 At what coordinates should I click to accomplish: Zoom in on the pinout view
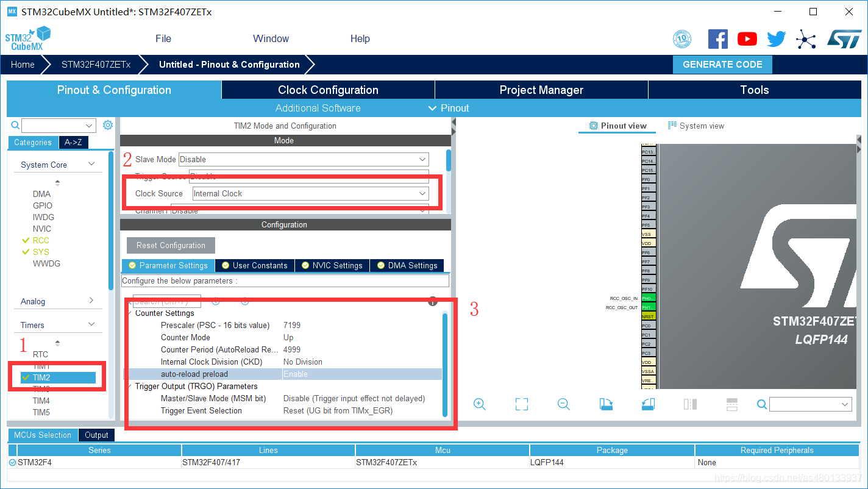tap(479, 404)
